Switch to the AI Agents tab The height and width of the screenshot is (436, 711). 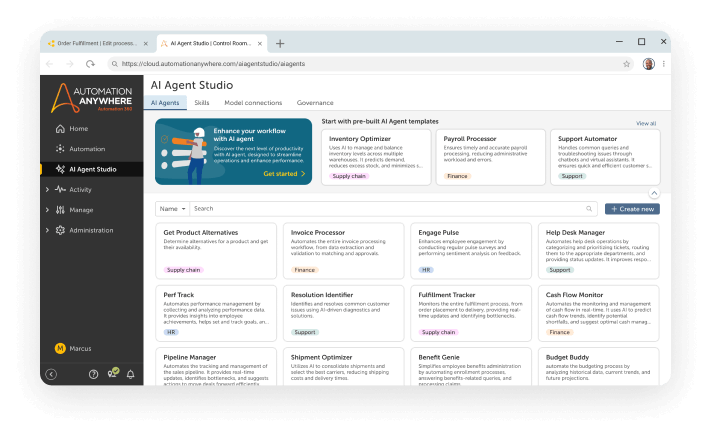[165, 103]
